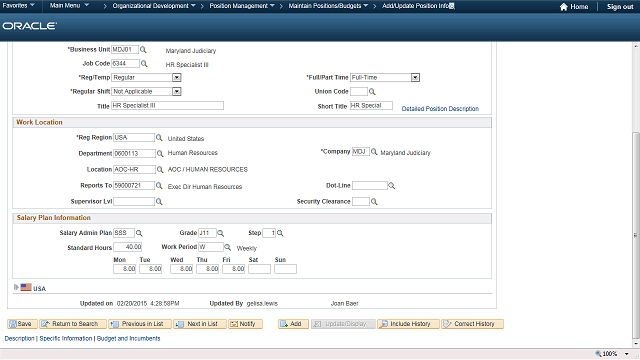The height and width of the screenshot is (360, 640).
Task: Click Next in List button
Action: tap(200, 324)
